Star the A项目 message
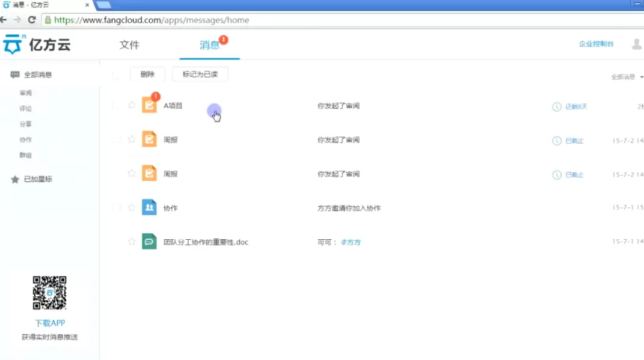This screenshot has width=644, height=360. (x=132, y=105)
